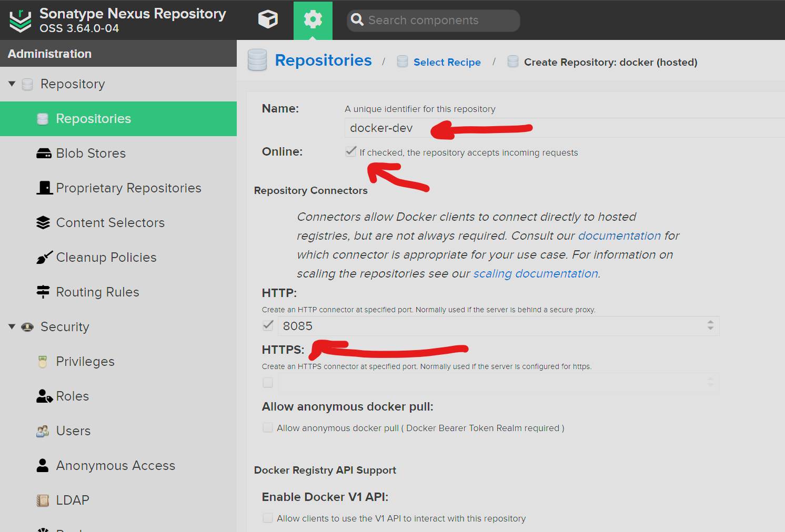Click the Security shield icon in sidebar
Screen dimensions: 785x532
(x=27, y=326)
